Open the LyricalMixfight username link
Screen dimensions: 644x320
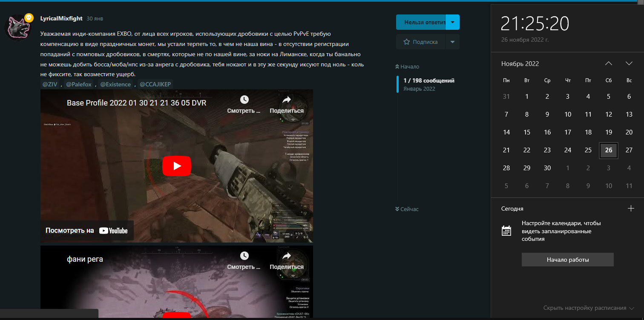[x=61, y=19]
